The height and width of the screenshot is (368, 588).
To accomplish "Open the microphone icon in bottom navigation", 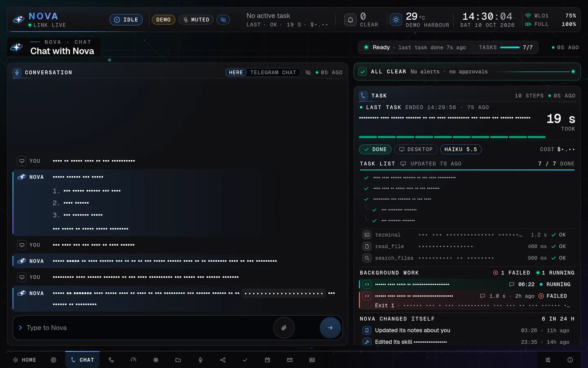I will 200,360.
